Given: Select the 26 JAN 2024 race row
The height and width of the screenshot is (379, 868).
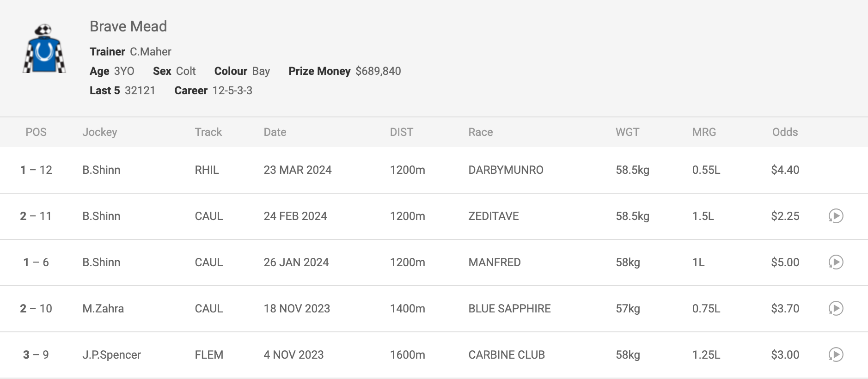Looking at the screenshot, I should (434, 263).
